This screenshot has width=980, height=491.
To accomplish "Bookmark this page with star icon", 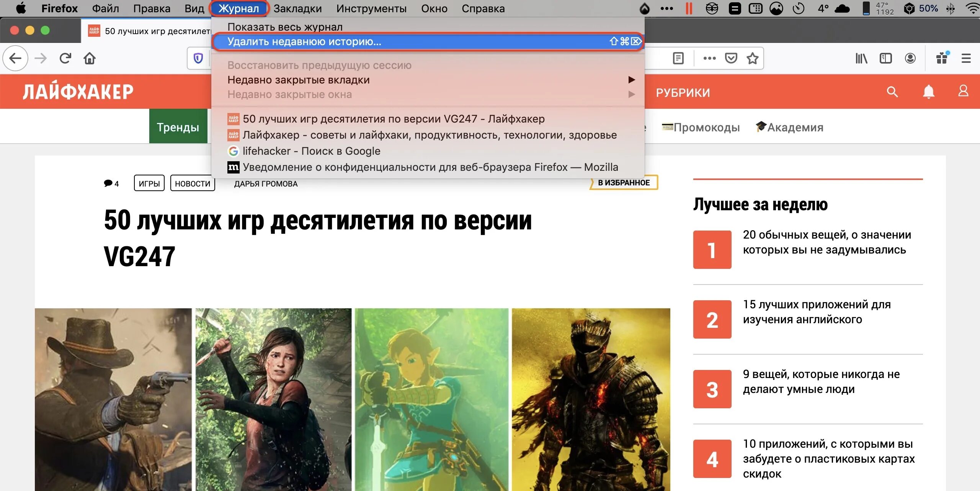I will [x=752, y=58].
